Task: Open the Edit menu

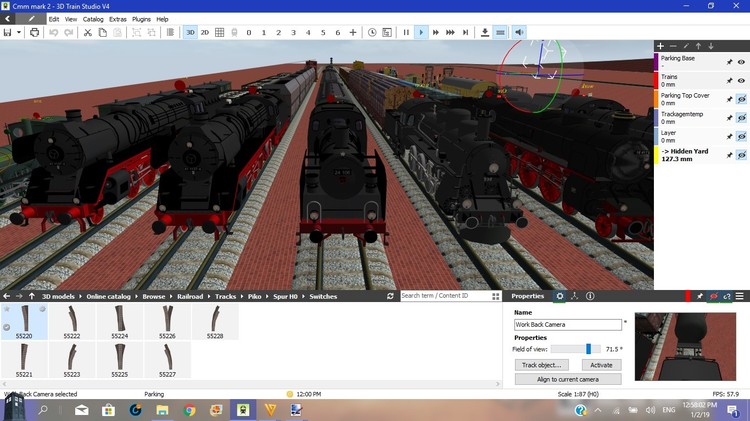Action: 54,19
